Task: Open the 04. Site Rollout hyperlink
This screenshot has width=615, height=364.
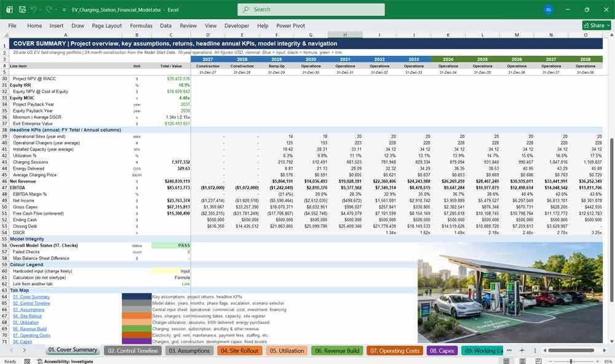Action: [x=27, y=316]
